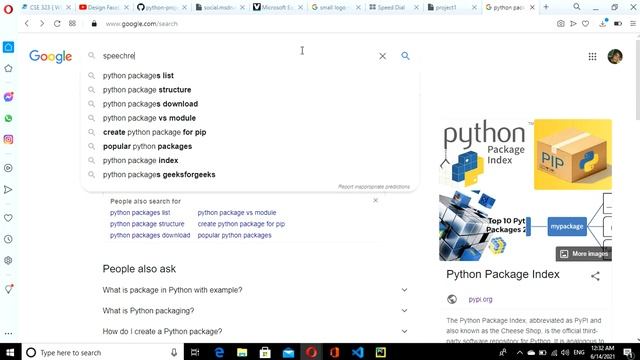Viewport: 640px width, 360px height.
Task: Open the Opera easy setup menu icon
Action: (633, 24)
